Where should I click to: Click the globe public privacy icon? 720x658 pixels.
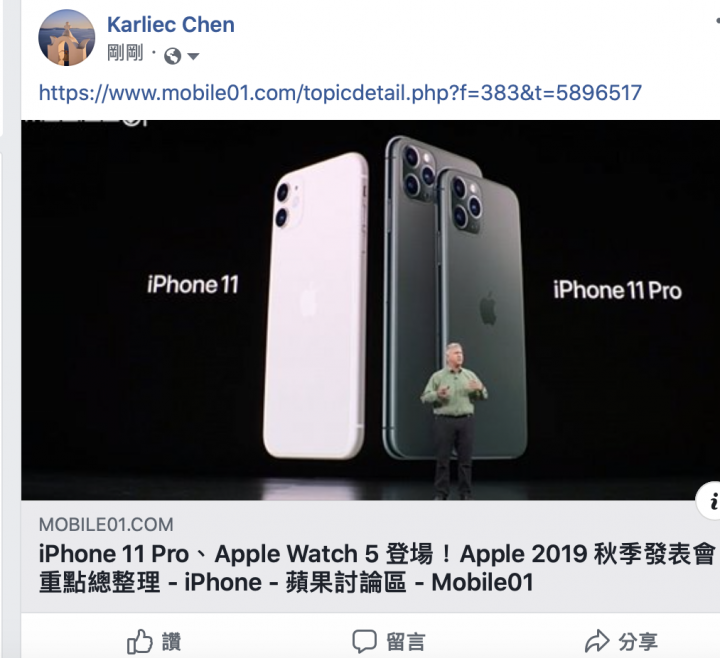tap(172, 56)
